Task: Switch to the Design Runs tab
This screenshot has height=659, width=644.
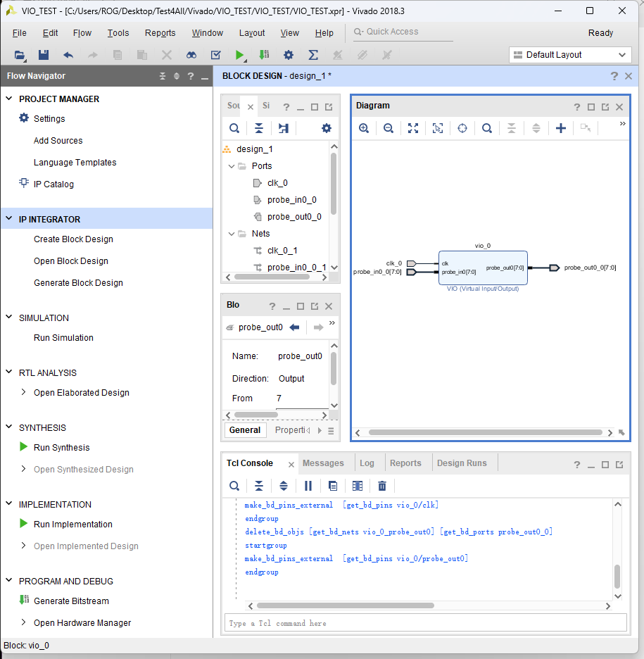Action: 462,463
